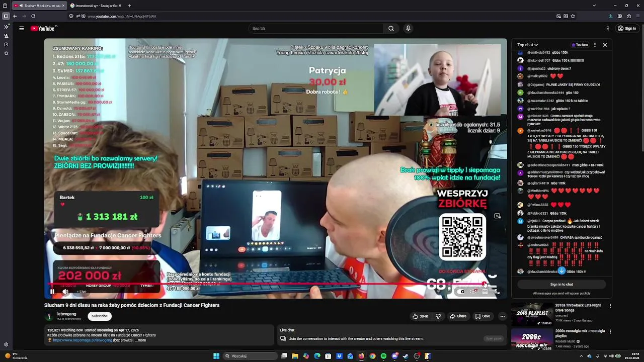Mute the video volume
Image resolution: width=644 pixels, height=362 pixels.
65,292
